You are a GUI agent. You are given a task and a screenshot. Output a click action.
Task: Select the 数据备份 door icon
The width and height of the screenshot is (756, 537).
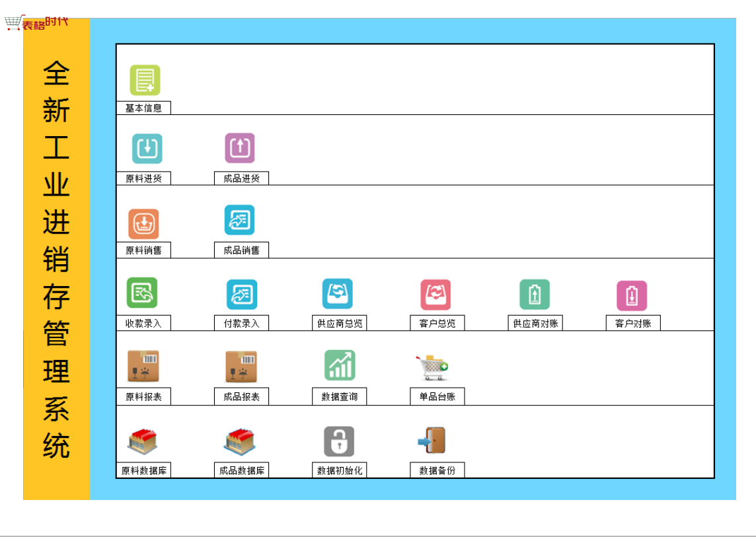point(432,441)
